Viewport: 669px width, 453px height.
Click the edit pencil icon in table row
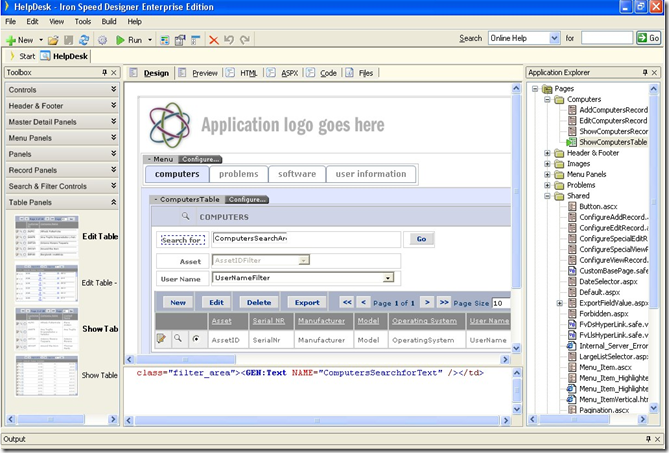coord(160,339)
